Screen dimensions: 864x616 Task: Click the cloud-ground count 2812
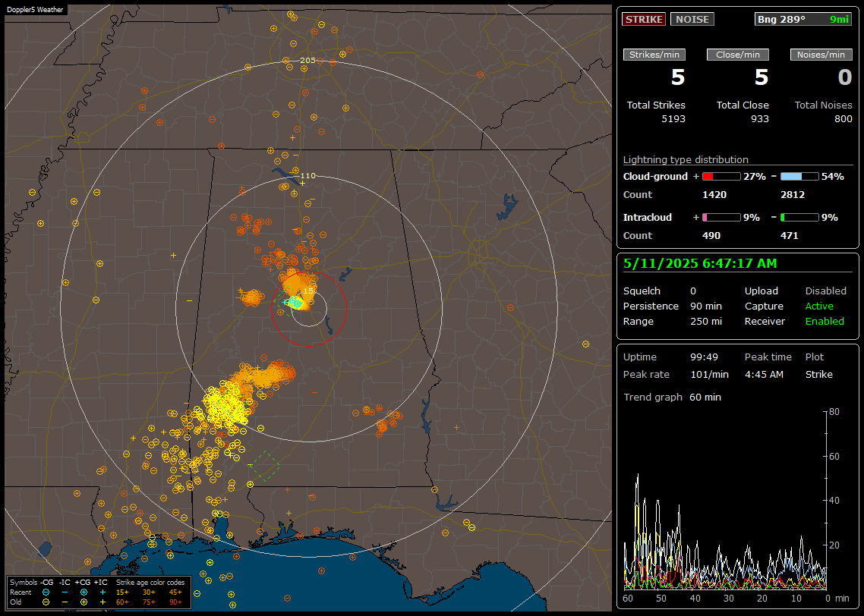(793, 194)
